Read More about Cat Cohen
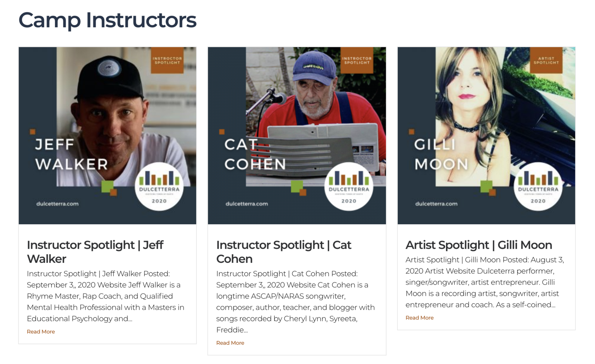The height and width of the screenshot is (364, 595). point(230,343)
